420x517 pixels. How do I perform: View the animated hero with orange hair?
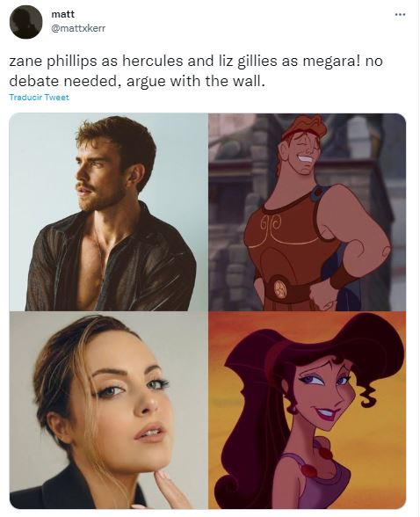308,212
